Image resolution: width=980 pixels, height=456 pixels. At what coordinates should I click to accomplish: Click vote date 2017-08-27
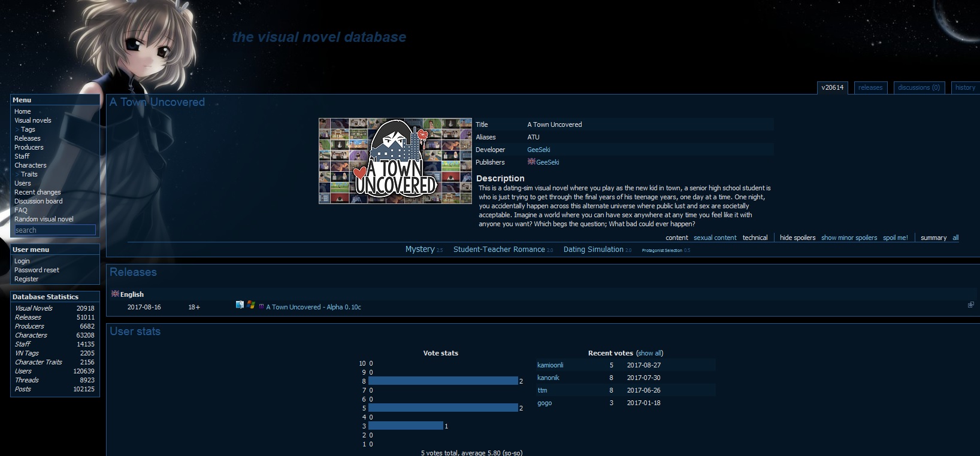[x=644, y=365]
